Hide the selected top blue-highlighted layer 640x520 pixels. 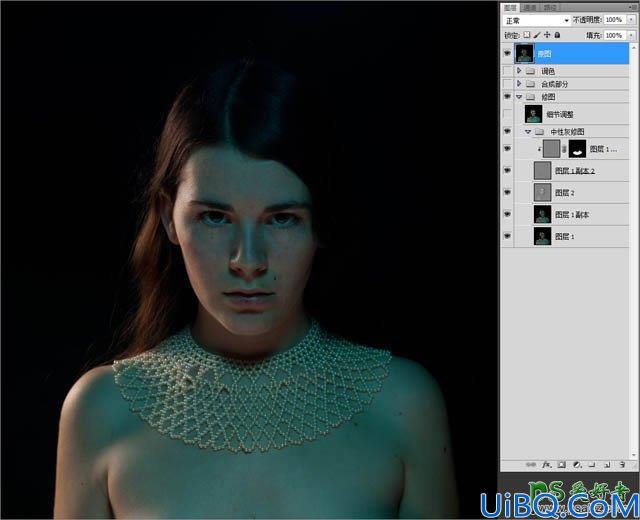[x=507, y=53]
